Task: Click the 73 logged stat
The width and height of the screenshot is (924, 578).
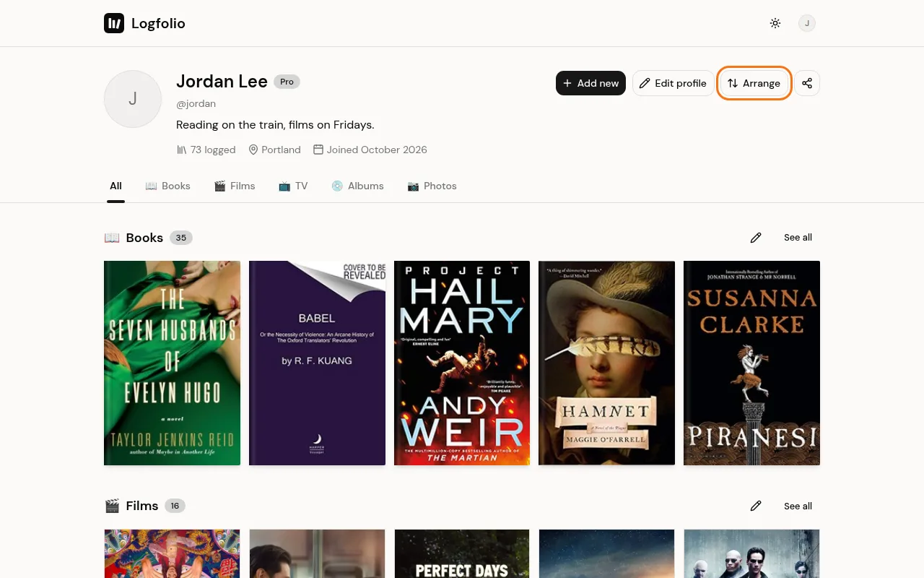Action: coord(206,150)
